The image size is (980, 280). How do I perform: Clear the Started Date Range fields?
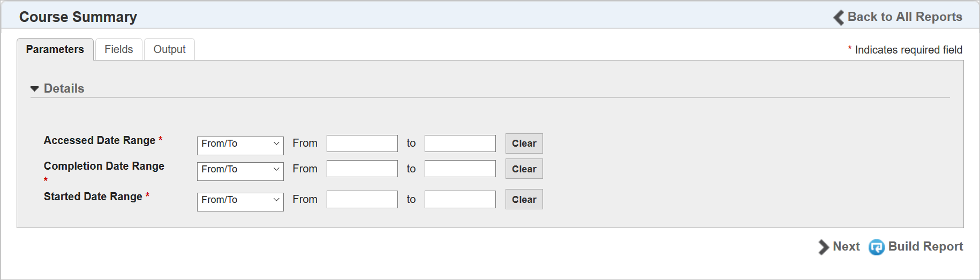[x=524, y=200]
